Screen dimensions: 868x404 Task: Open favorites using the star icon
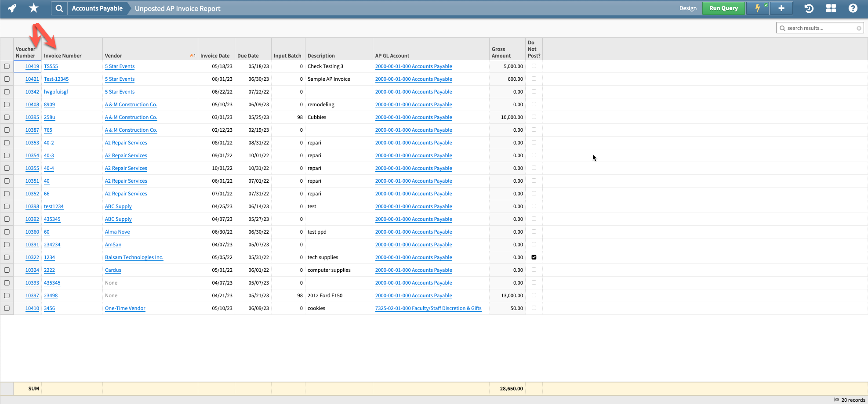tap(33, 8)
